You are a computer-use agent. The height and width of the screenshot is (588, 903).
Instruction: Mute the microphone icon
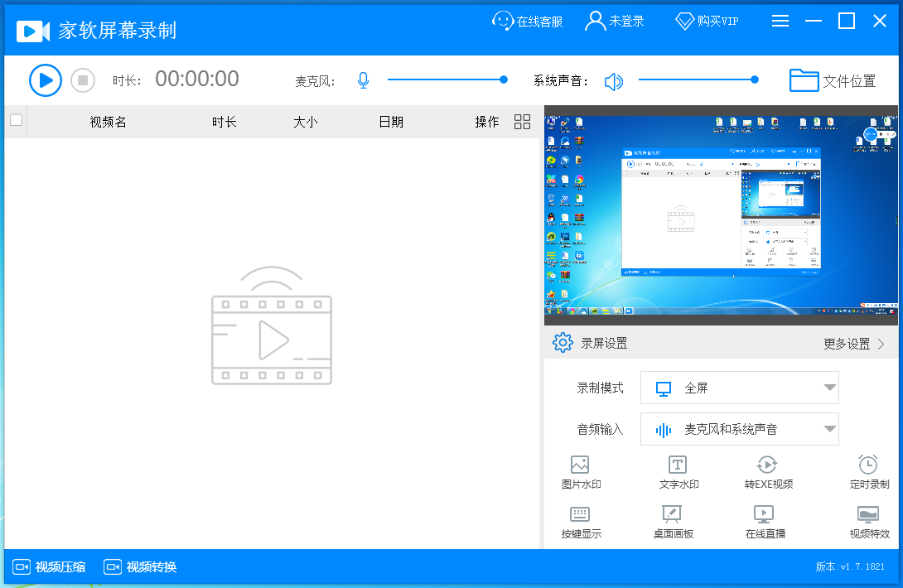(363, 80)
